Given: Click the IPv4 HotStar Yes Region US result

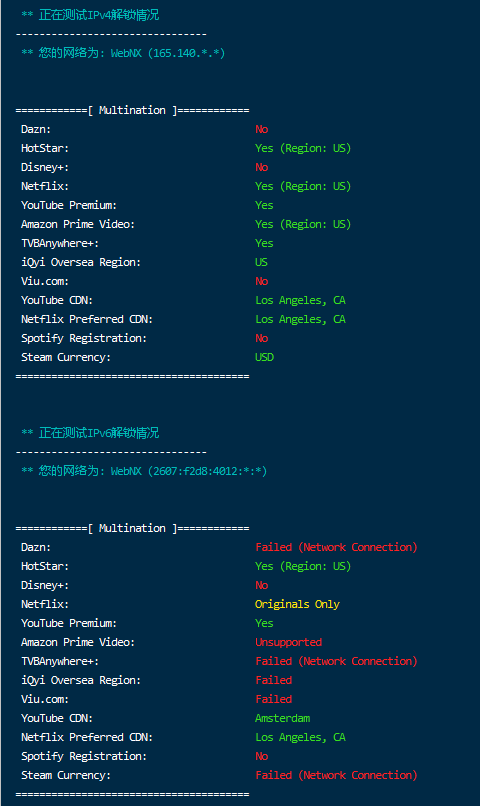Looking at the screenshot, I should [303, 148].
